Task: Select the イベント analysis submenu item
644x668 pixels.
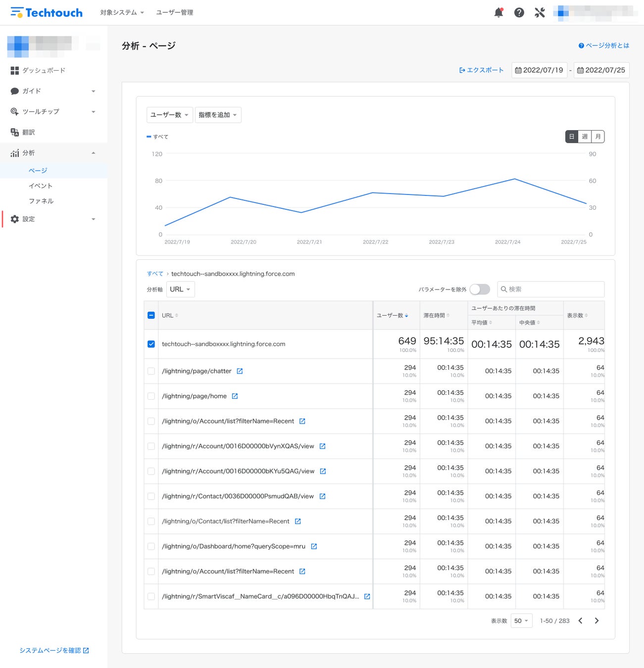Action: tap(41, 186)
